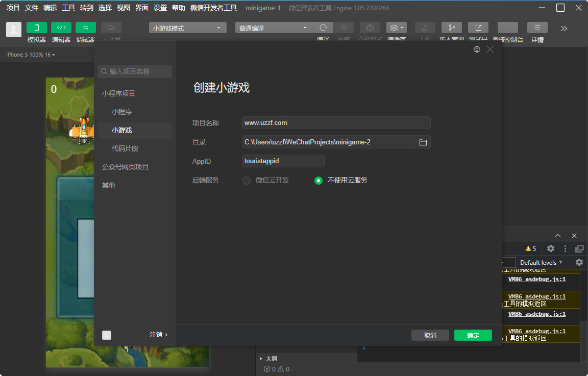The image size is (588, 376).
Task: Open cloud development toolbar icon
Action: coord(111,28)
